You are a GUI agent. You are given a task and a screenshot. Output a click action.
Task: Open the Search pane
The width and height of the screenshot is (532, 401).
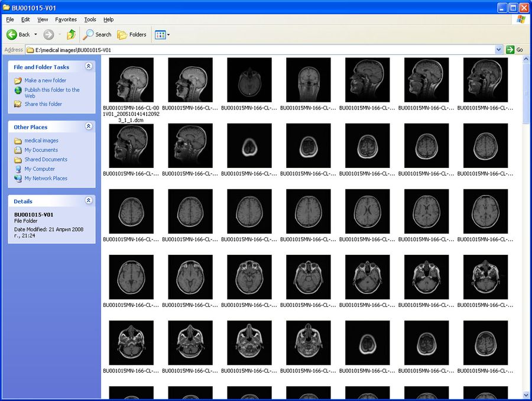[x=96, y=34]
